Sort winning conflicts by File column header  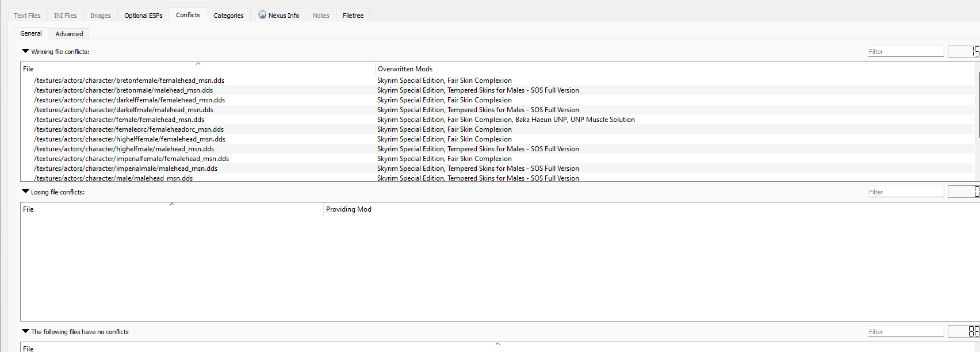198,69
